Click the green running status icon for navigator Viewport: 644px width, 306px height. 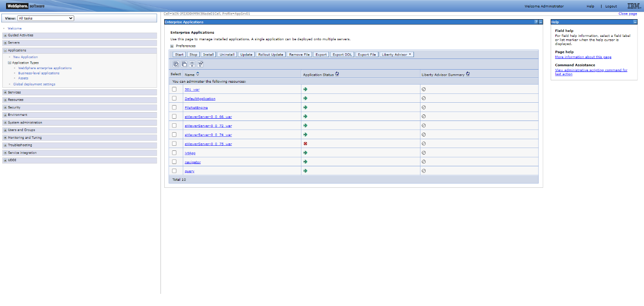click(306, 162)
